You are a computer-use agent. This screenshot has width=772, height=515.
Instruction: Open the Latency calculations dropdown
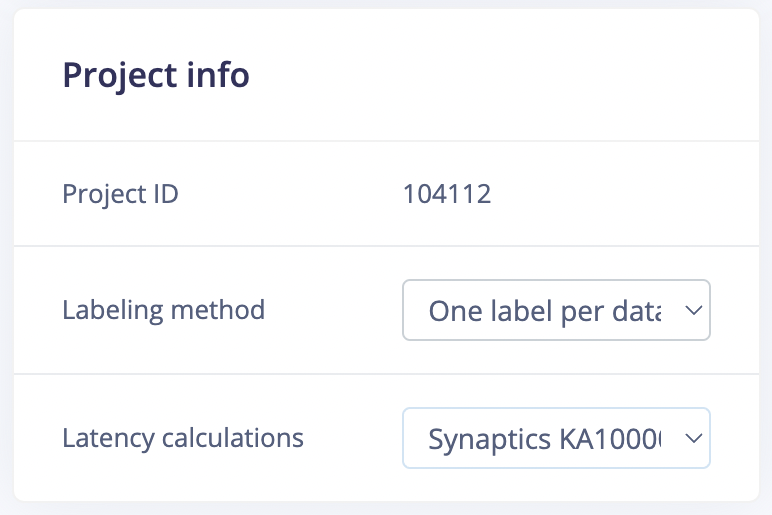coord(555,438)
